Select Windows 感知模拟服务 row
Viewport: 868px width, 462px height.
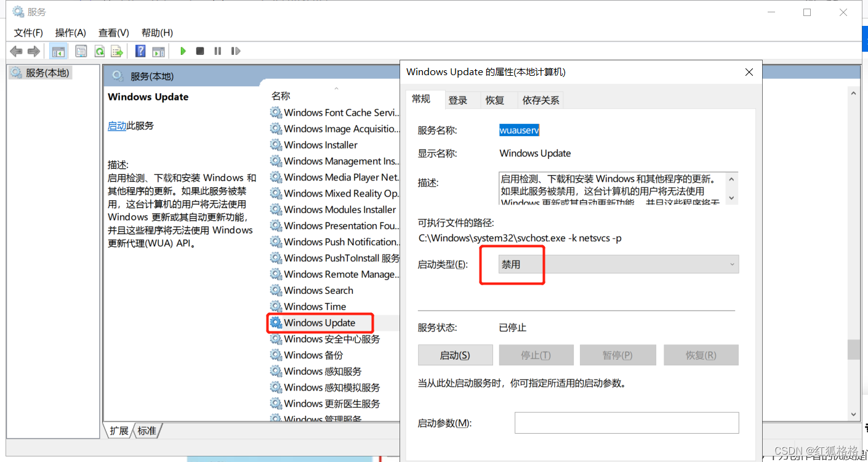point(334,387)
